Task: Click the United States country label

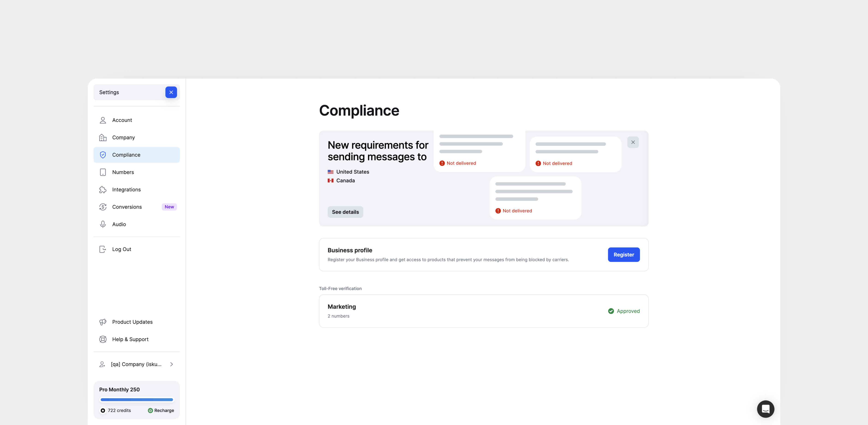Action: (x=353, y=172)
